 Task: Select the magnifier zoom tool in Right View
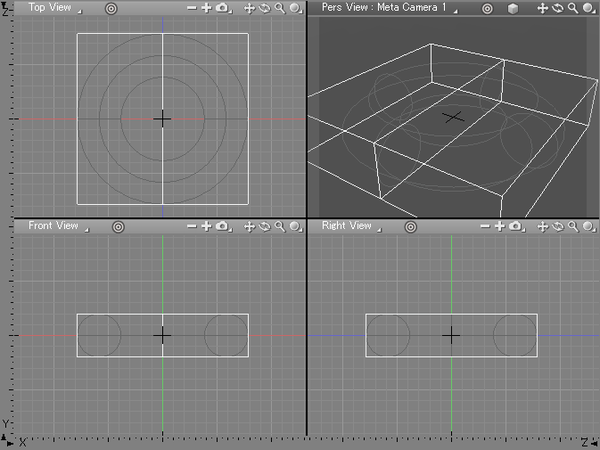click(573, 227)
